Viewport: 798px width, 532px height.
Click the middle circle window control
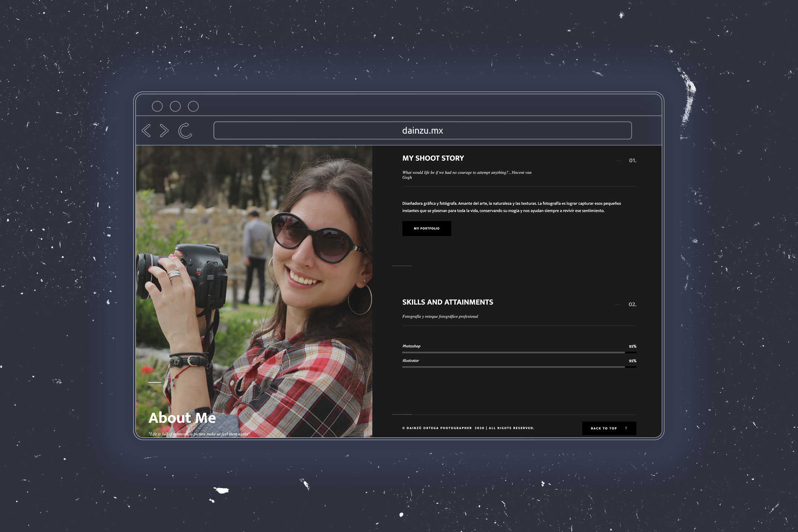[x=175, y=106]
